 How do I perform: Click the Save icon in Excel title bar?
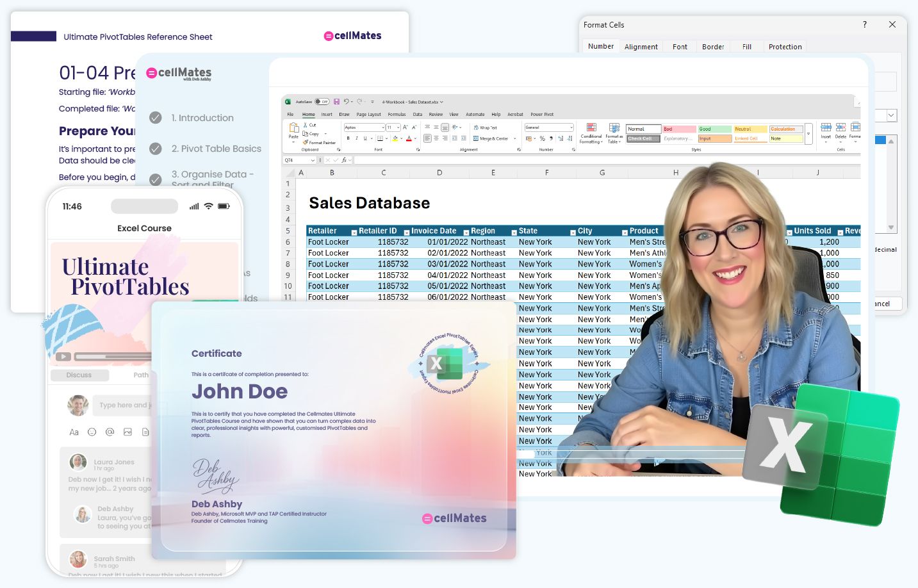(336, 101)
